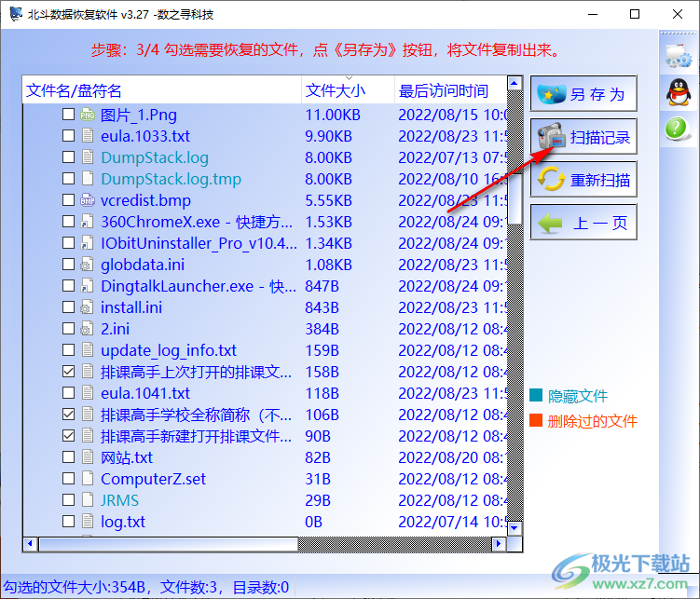Open the green help question icon
This screenshot has height=599, width=700.
point(677,129)
